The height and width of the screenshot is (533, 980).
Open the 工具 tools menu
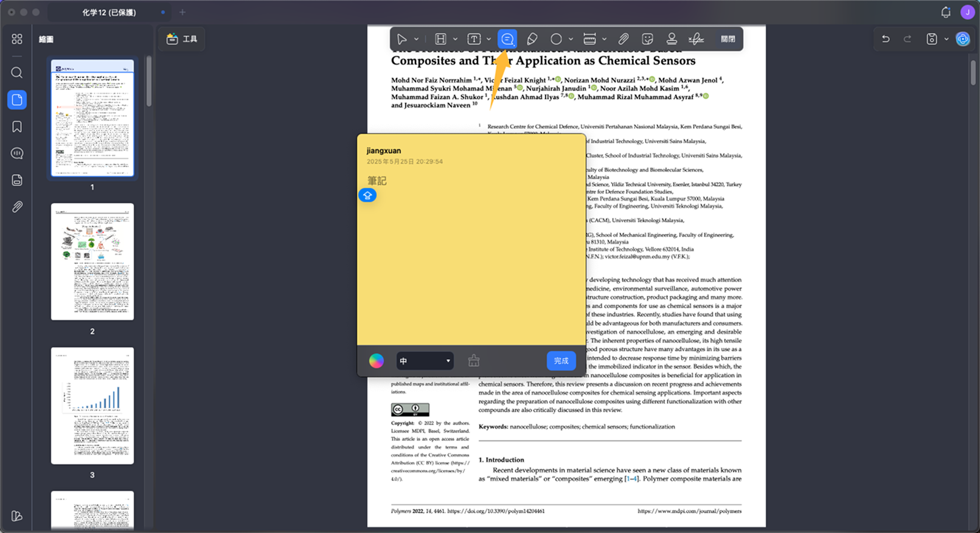coord(182,39)
